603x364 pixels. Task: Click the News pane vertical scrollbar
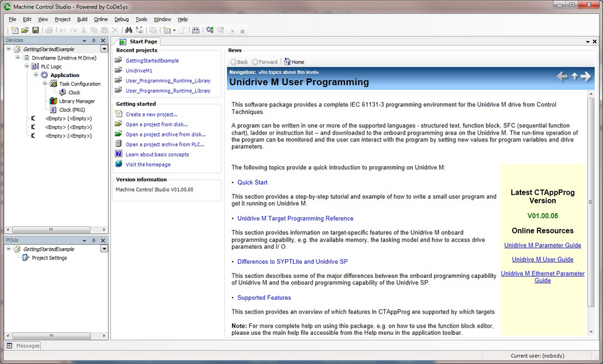(x=591, y=202)
